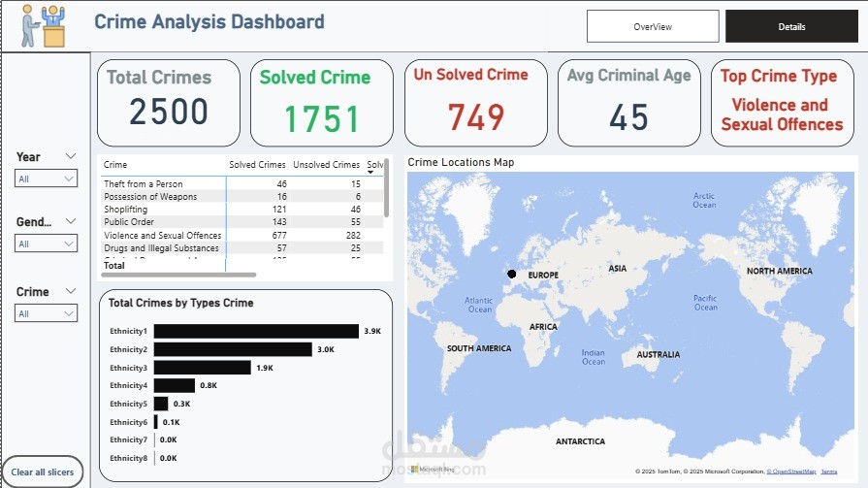This screenshot has height=488, width=868.
Task: Click the table's vertical scrollbar
Action: (x=386, y=188)
